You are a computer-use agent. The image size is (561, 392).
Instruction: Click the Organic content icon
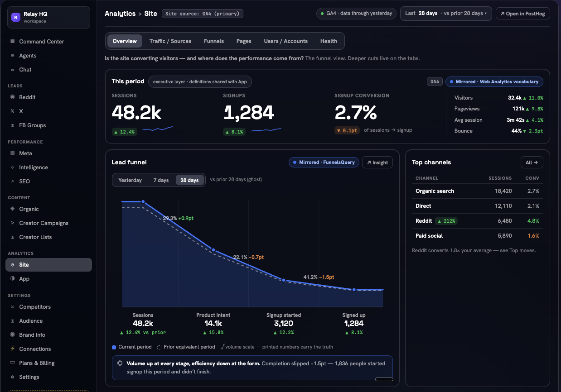pos(12,209)
